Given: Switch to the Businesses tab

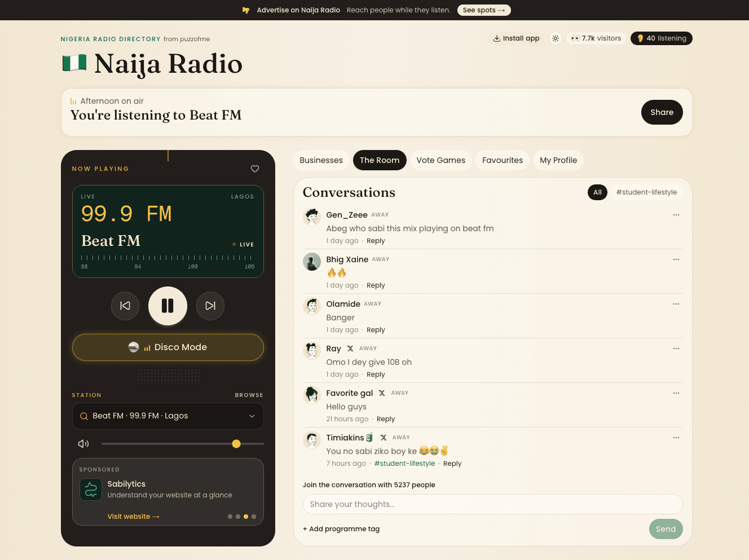Looking at the screenshot, I should [x=321, y=160].
